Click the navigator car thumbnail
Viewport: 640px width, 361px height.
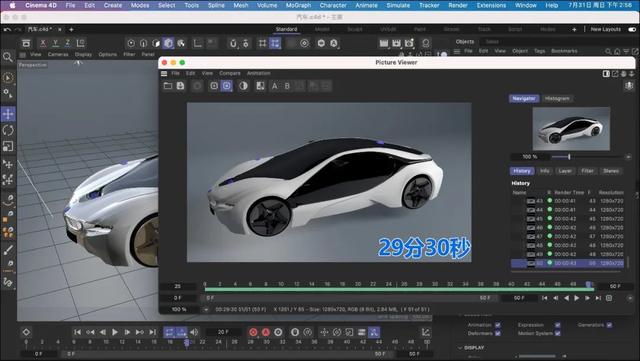(571, 129)
